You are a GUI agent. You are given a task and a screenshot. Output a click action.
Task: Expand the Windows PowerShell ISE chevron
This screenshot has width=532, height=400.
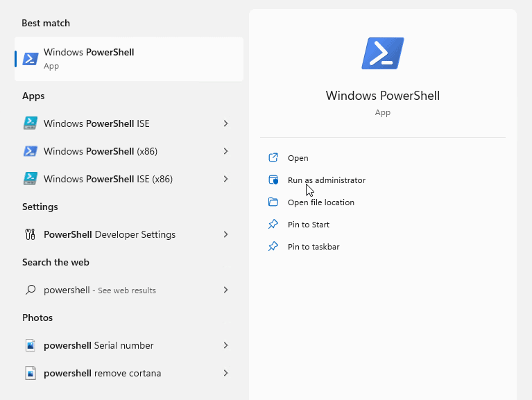pyautogui.click(x=225, y=123)
